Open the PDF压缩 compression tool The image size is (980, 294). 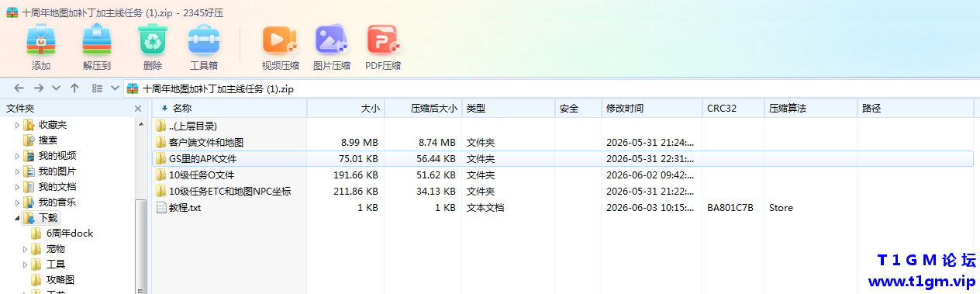point(383,40)
